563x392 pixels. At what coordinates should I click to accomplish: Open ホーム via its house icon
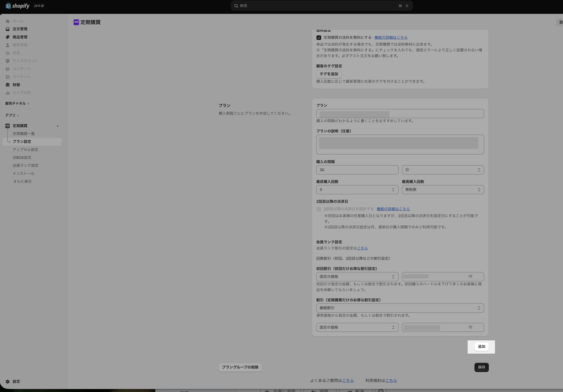click(8, 21)
